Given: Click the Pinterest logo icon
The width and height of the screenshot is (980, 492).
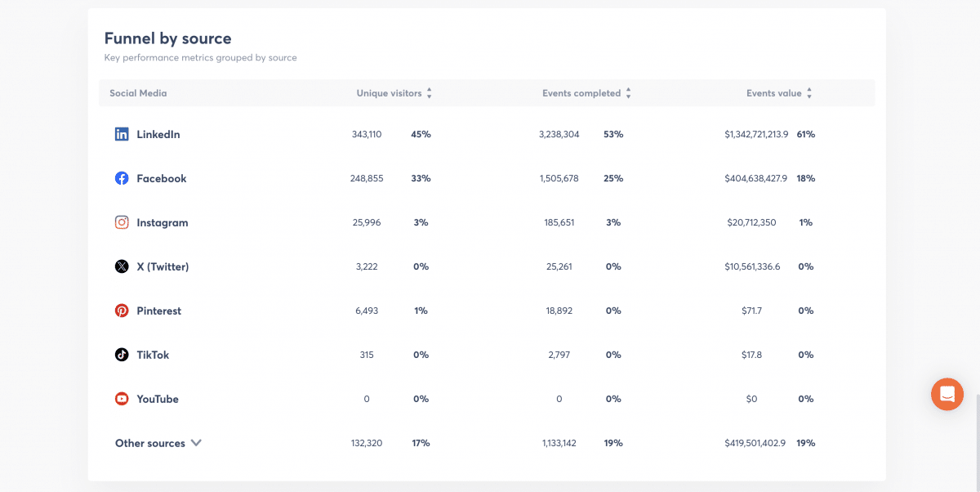Looking at the screenshot, I should coord(122,311).
